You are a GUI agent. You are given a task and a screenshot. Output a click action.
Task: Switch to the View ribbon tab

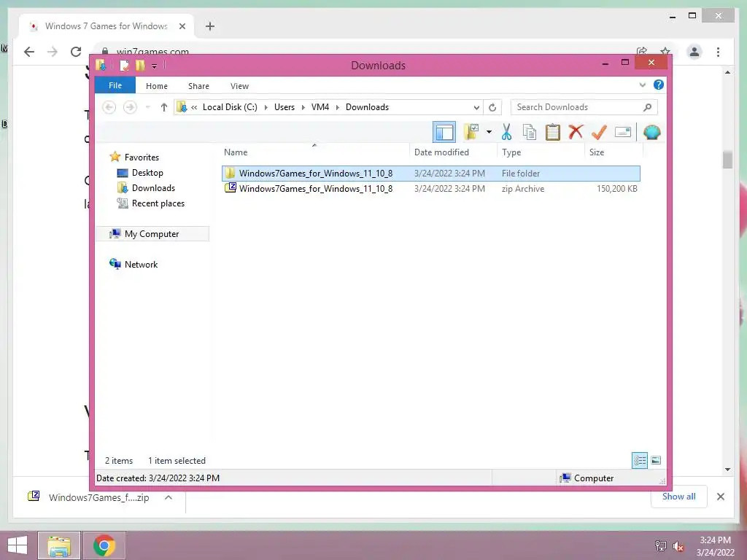pos(239,86)
